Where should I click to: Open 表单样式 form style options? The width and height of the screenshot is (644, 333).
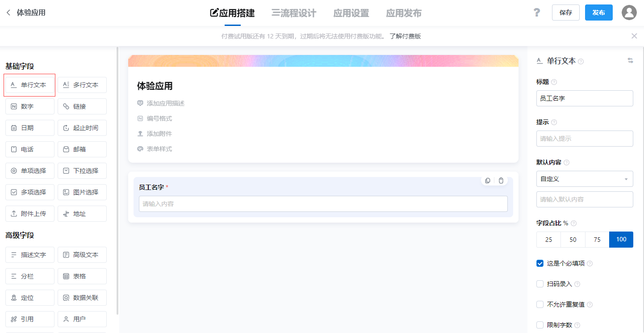(x=159, y=148)
